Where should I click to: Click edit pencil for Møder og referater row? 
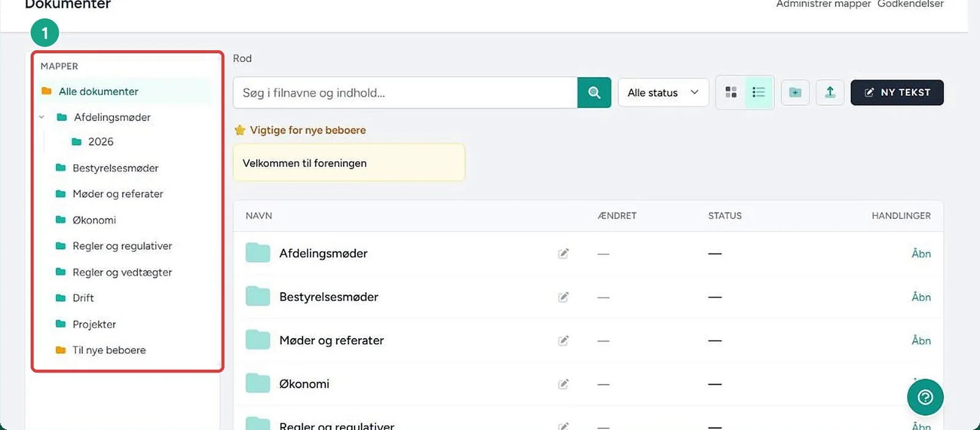click(x=563, y=341)
